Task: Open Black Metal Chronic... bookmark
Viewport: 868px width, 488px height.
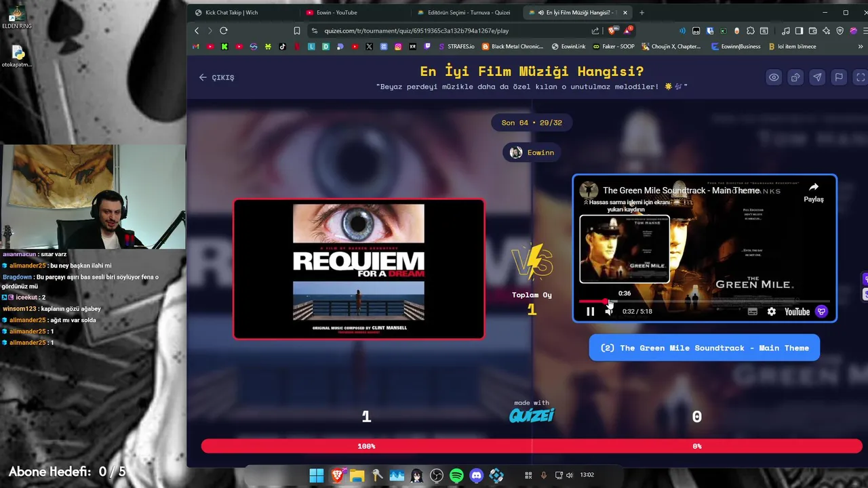Action: point(512,47)
